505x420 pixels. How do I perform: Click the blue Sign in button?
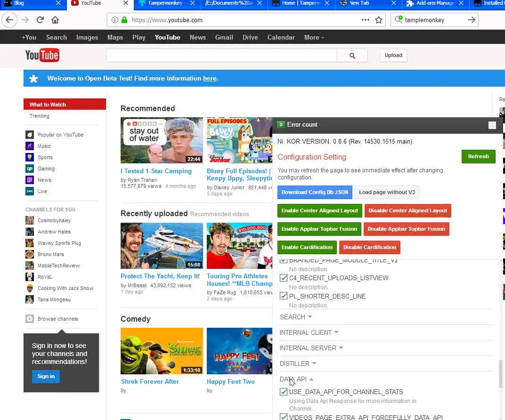[46, 376]
